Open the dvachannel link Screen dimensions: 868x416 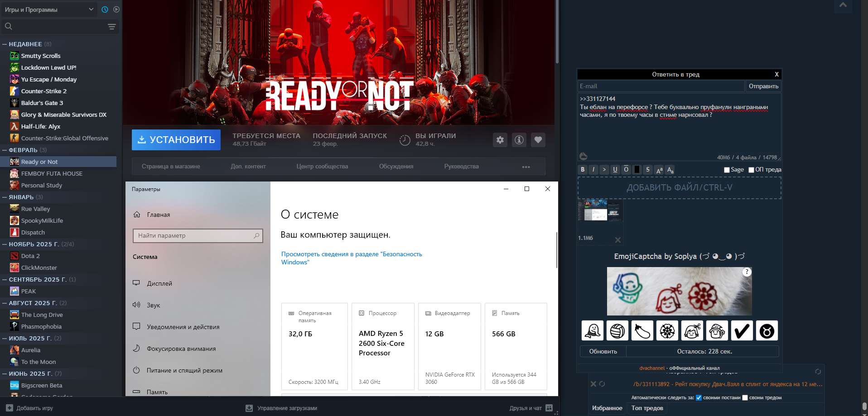click(x=652, y=368)
